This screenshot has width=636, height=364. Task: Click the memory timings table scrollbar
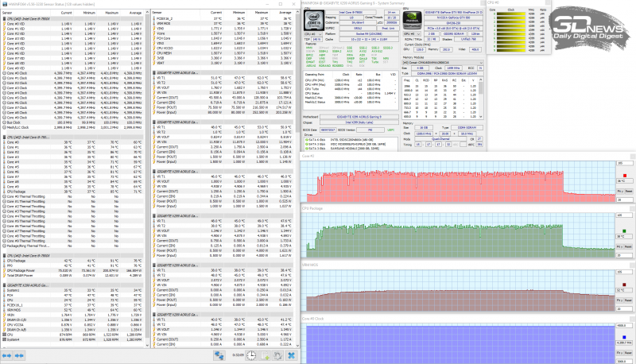[482, 98]
